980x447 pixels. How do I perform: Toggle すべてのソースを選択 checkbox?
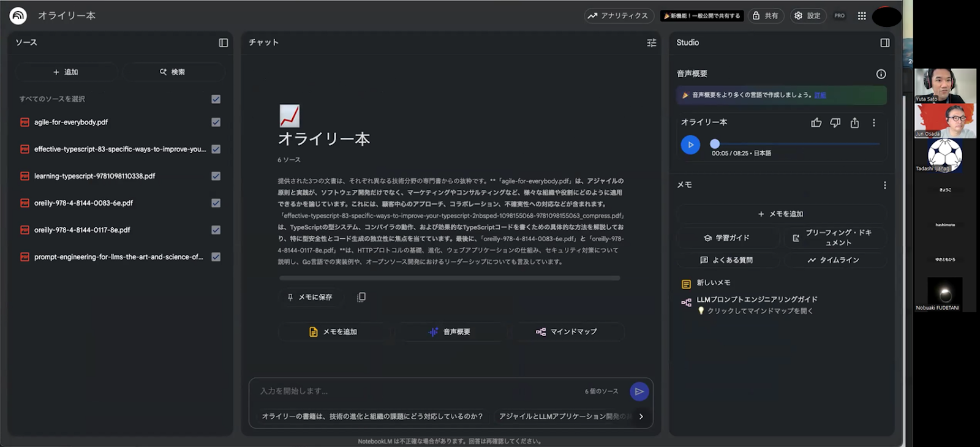[216, 99]
